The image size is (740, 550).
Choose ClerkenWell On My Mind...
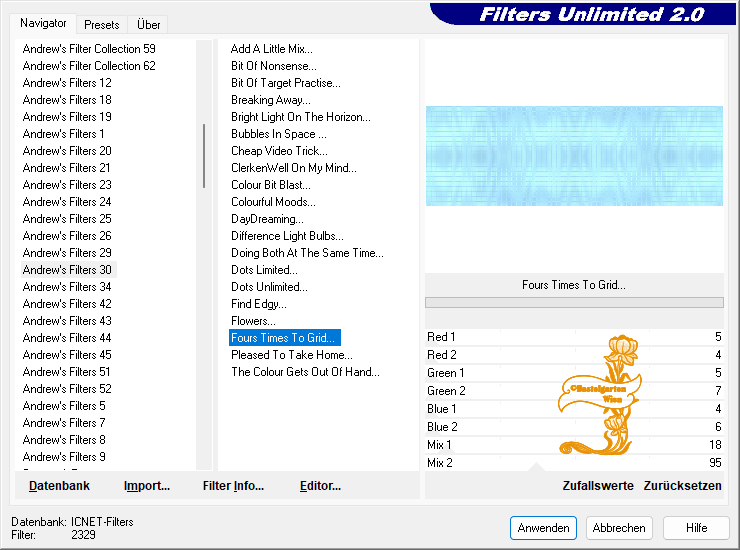point(294,168)
